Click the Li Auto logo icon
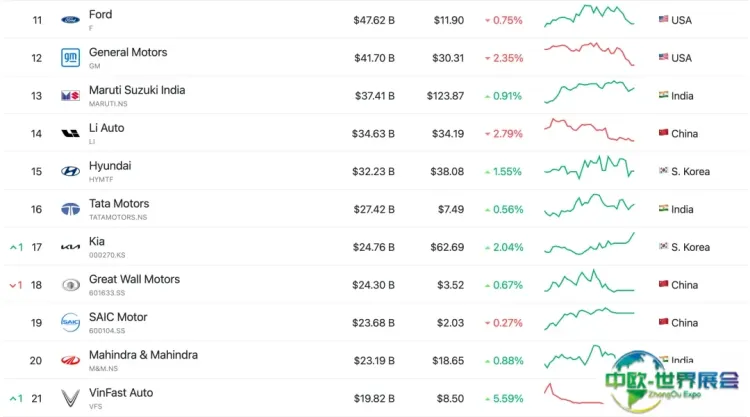This screenshot has height=417, width=750. [x=70, y=133]
